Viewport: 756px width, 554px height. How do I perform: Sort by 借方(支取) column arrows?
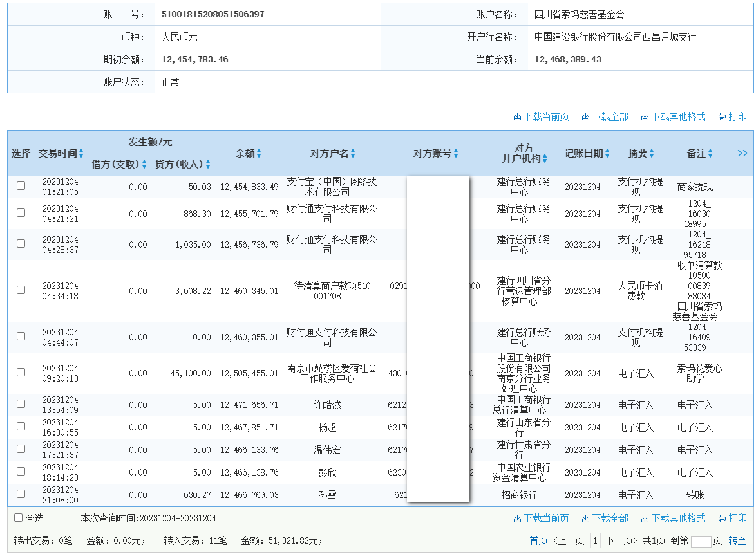point(144,164)
